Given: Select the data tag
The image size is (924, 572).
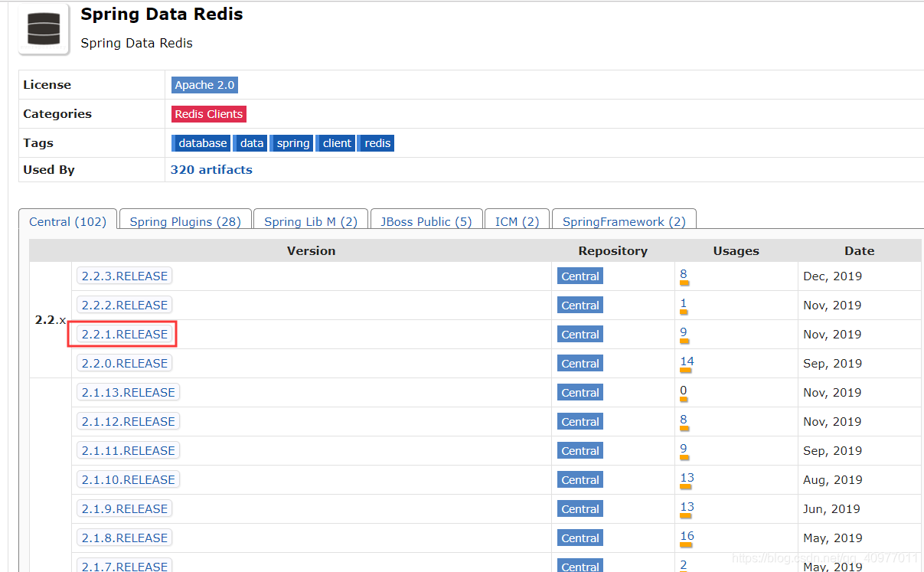Looking at the screenshot, I should (x=250, y=143).
